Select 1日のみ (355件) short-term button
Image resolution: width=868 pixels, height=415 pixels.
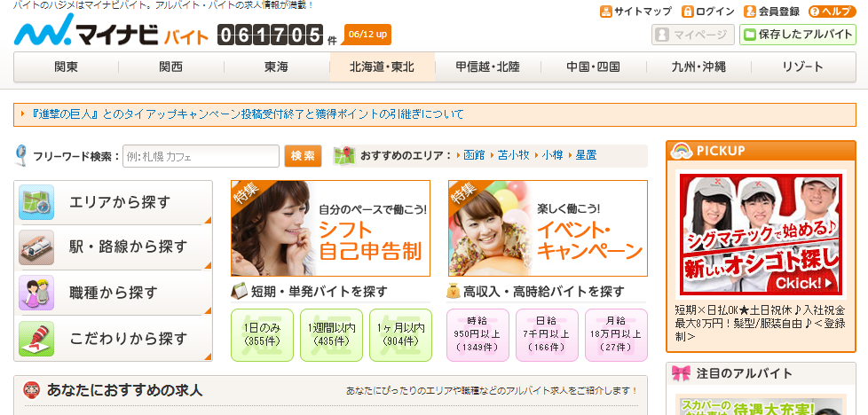pyautogui.click(x=263, y=335)
